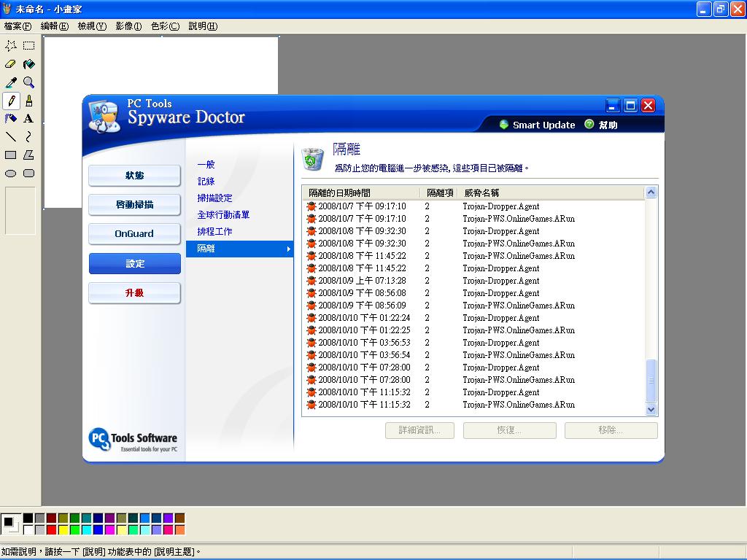The height and width of the screenshot is (560, 747).
Task: Pick the Ellipse shape tool
Action: pyautogui.click(x=11, y=174)
